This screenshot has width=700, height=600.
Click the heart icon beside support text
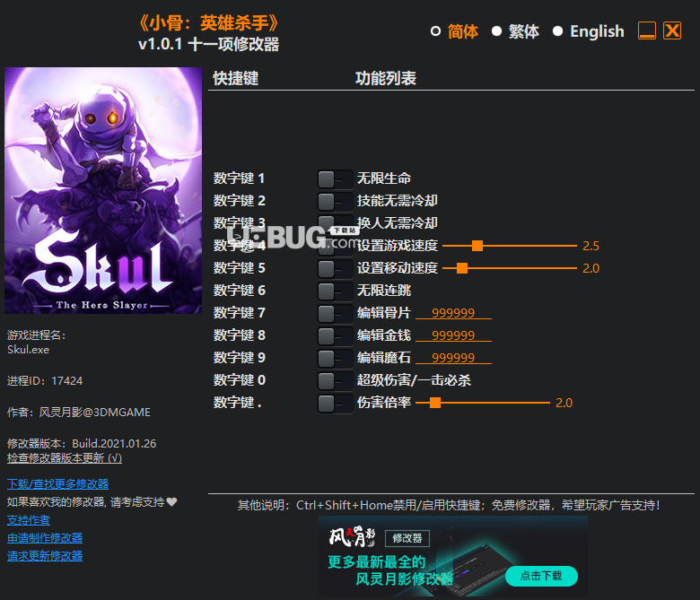click(x=172, y=502)
